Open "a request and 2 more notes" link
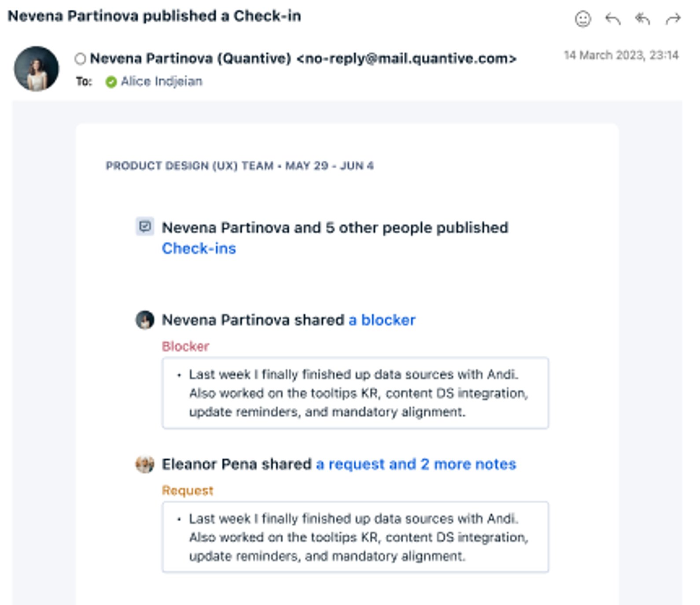This screenshot has height=605, width=700. pos(416,464)
